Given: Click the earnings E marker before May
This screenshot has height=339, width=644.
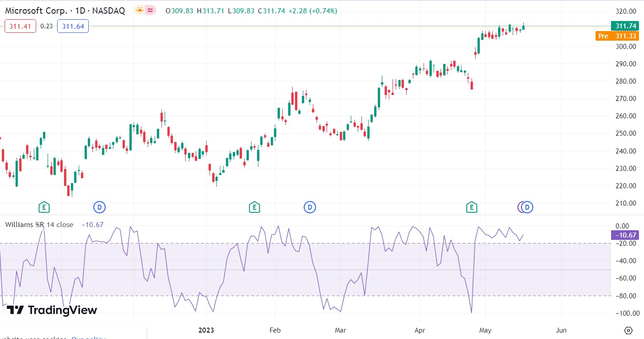Looking at the screenshot, I should [472, 207].
